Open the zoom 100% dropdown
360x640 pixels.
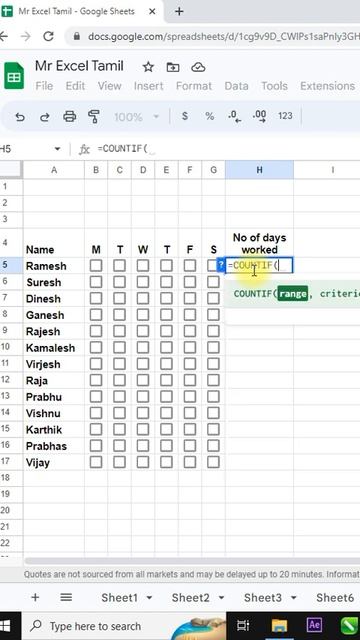coord(136,117)
